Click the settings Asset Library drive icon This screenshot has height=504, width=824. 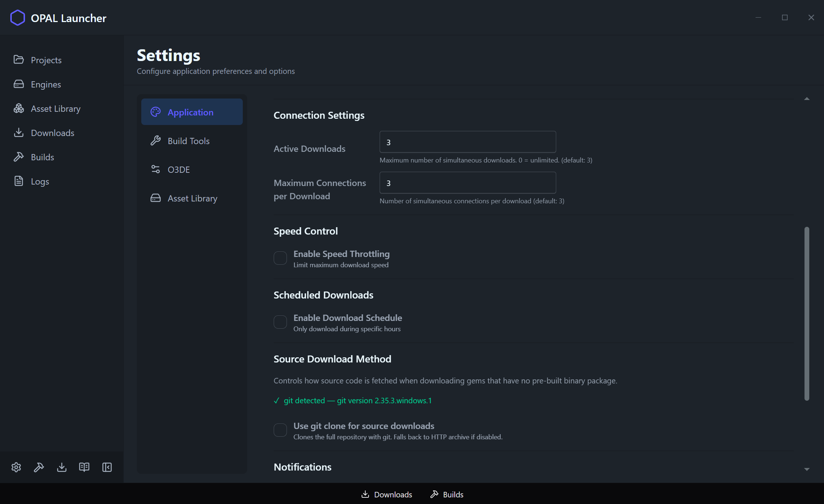[x=156, y=198]
